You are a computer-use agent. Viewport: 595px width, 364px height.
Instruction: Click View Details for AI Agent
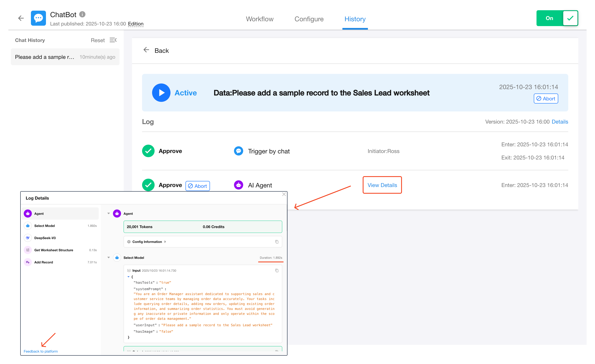(x=382, y=185)
